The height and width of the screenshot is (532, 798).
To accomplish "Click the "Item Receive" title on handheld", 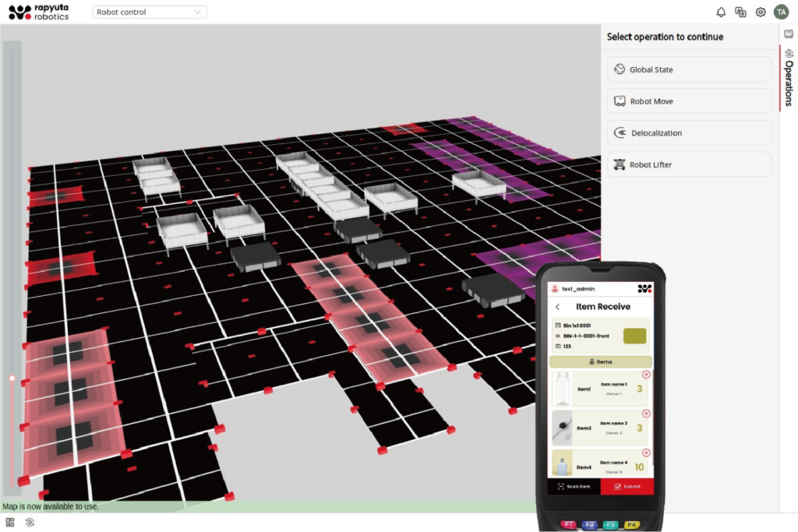I will click(x=603, y=307).
